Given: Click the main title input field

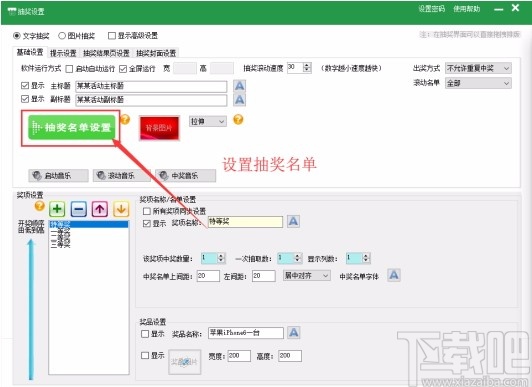Looking at the screenshot, I should pos(151,86).
